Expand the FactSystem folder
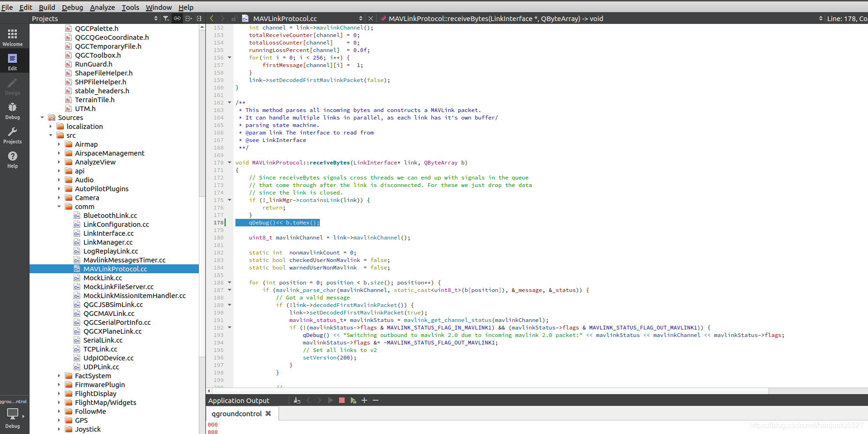The image size is (868, 434). click(59, 376)
